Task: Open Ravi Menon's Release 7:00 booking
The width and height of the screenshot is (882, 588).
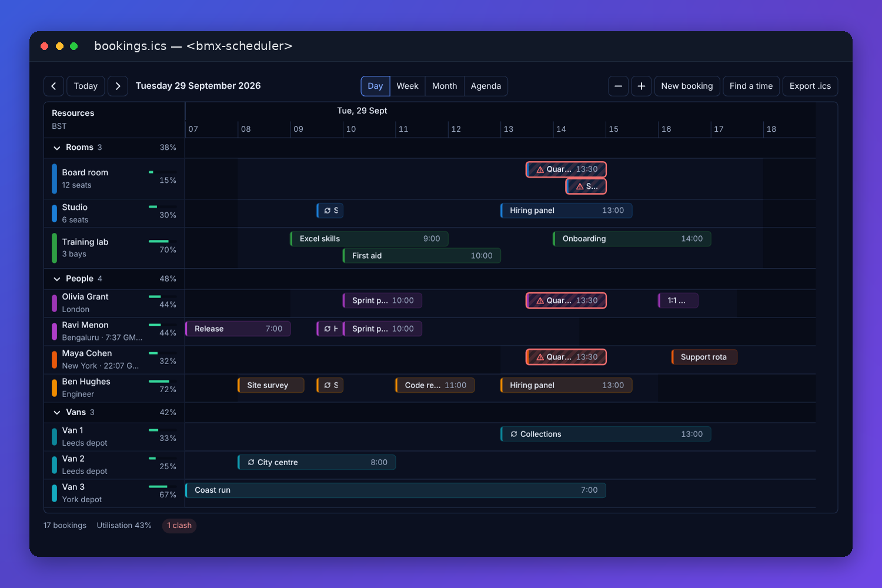Action: click(x=238, y=329)
